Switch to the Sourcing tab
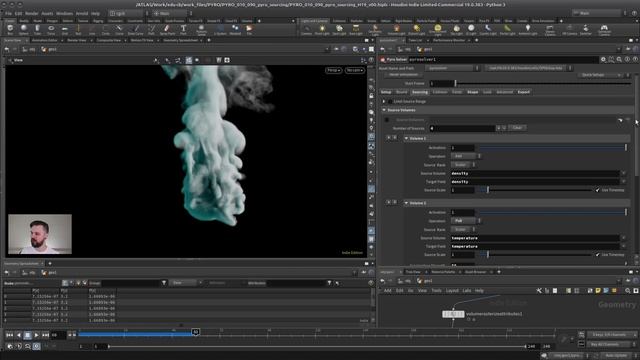 (420, 92)
